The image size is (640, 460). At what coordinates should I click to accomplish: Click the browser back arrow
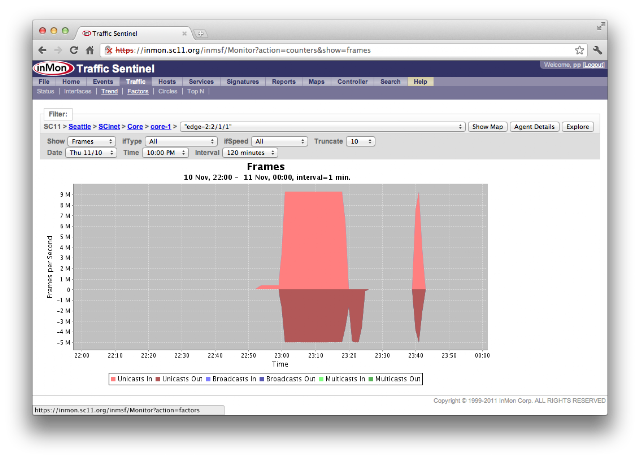pyautogui.click(x=42, y=50)
